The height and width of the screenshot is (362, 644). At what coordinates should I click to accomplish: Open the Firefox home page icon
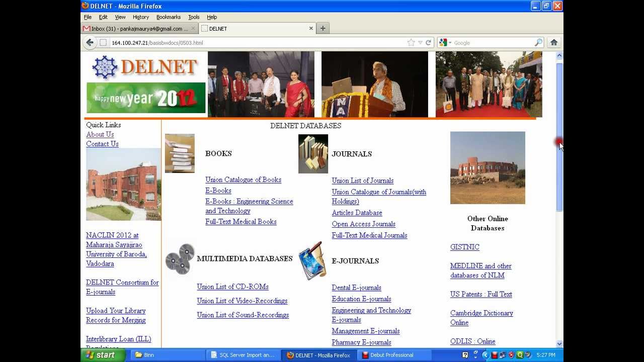point(554,43)
